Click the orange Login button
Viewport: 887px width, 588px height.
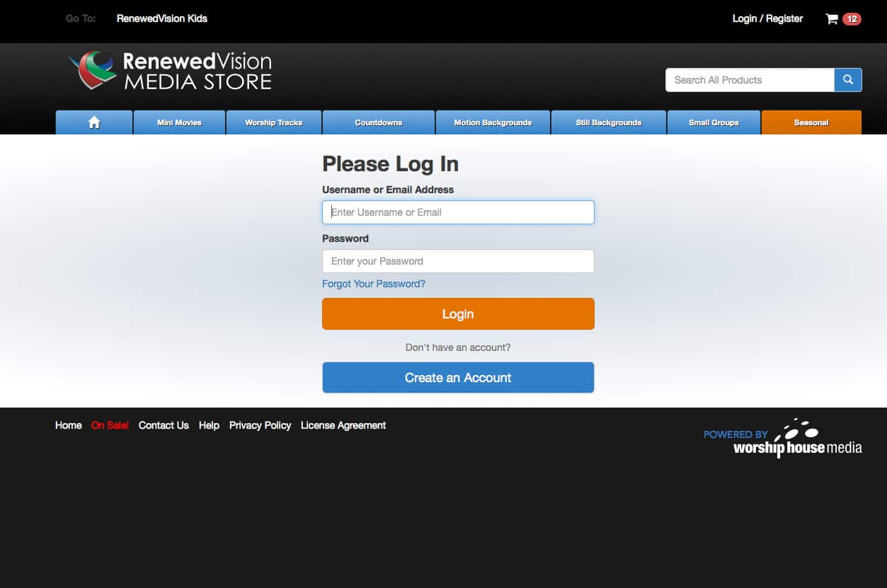(x=458, y=314)
